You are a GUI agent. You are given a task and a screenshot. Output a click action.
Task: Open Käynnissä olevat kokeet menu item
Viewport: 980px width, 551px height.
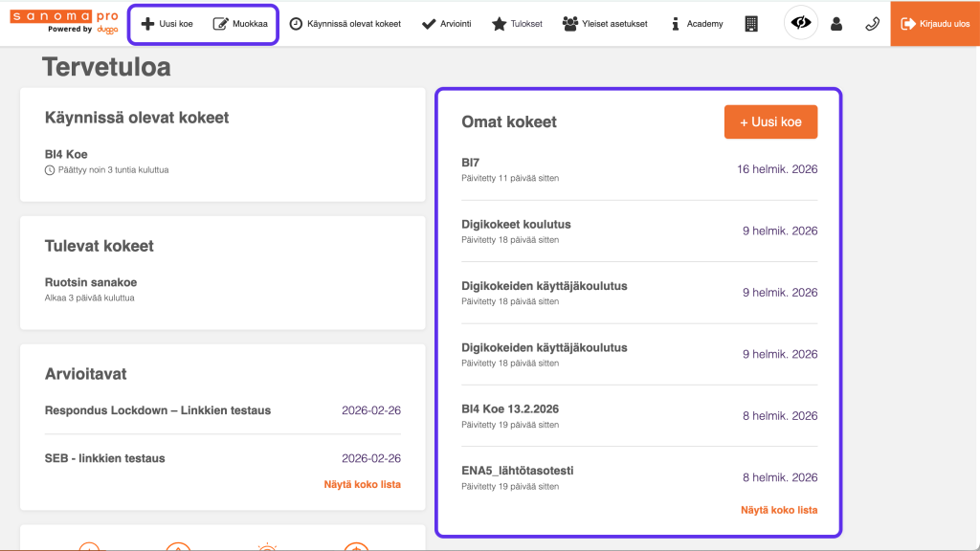click(x=346, y=24)
